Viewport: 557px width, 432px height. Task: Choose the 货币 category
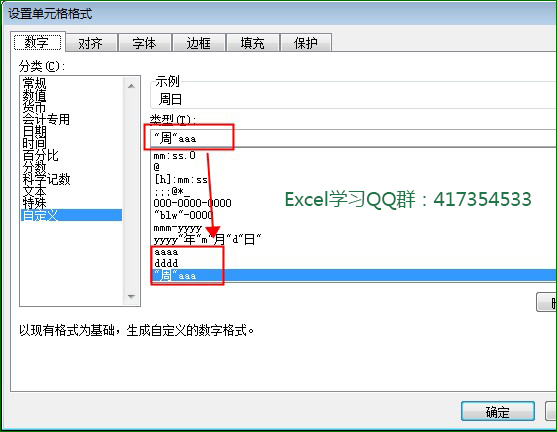71,107
